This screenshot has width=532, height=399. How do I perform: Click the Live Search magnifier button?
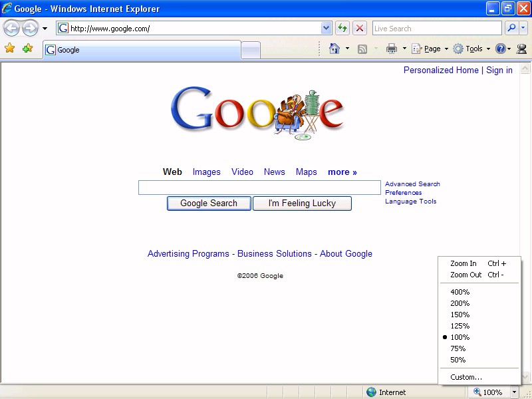(511, 28)
